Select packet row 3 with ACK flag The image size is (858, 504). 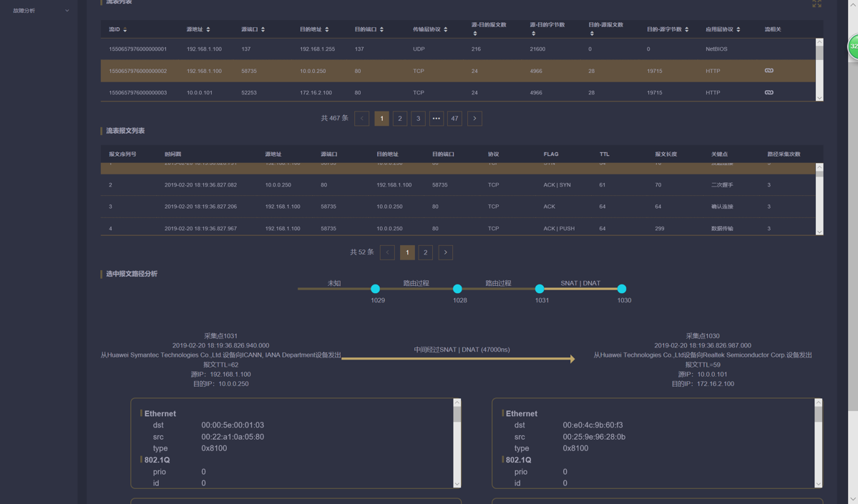point(458,207)
